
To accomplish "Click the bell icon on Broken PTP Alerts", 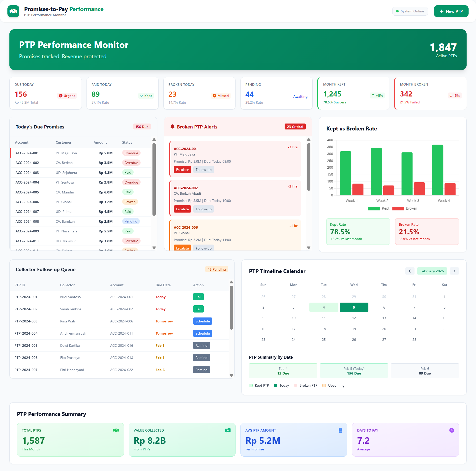I will (x=173, y=127).
